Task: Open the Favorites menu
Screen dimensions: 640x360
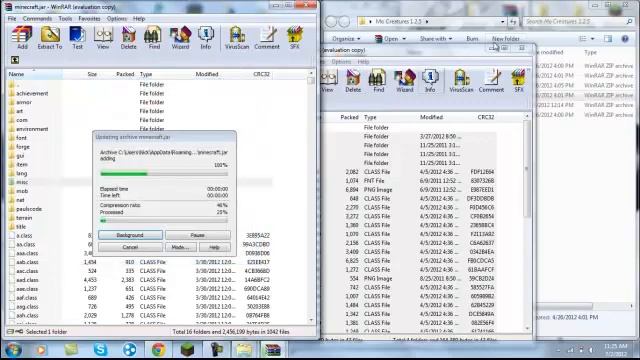Action: coord(89,18)
